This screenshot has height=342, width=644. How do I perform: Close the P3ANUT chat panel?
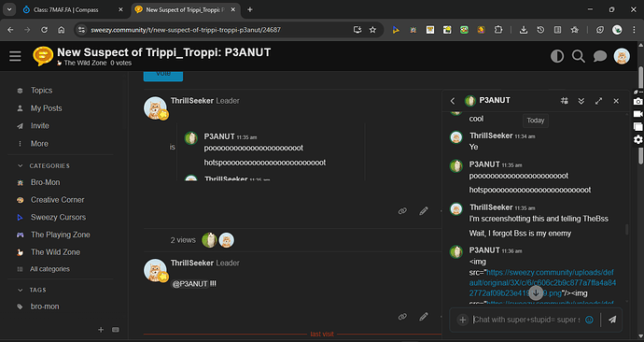pyautogui.click(x=616, y=101)
